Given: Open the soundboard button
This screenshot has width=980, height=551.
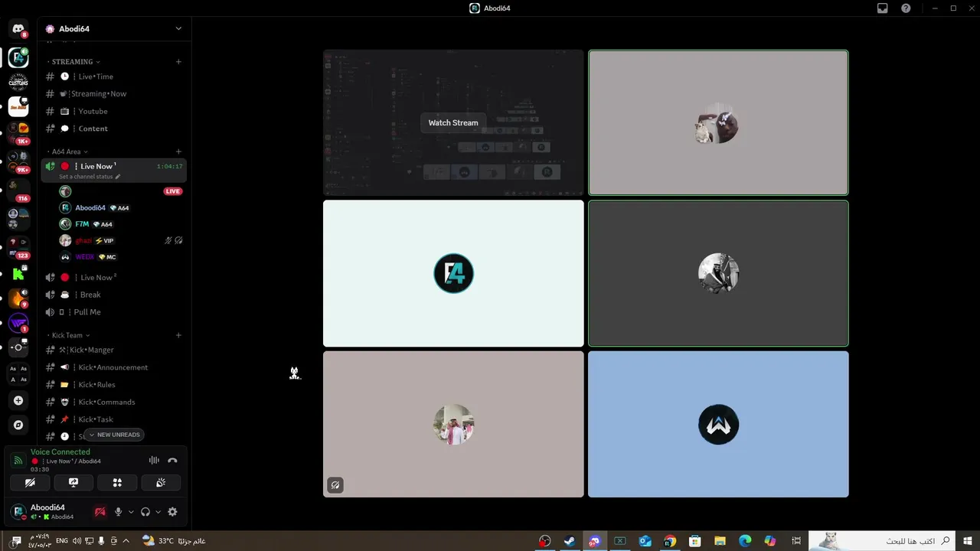Looking at the screenshot, I should coord(161,483).
